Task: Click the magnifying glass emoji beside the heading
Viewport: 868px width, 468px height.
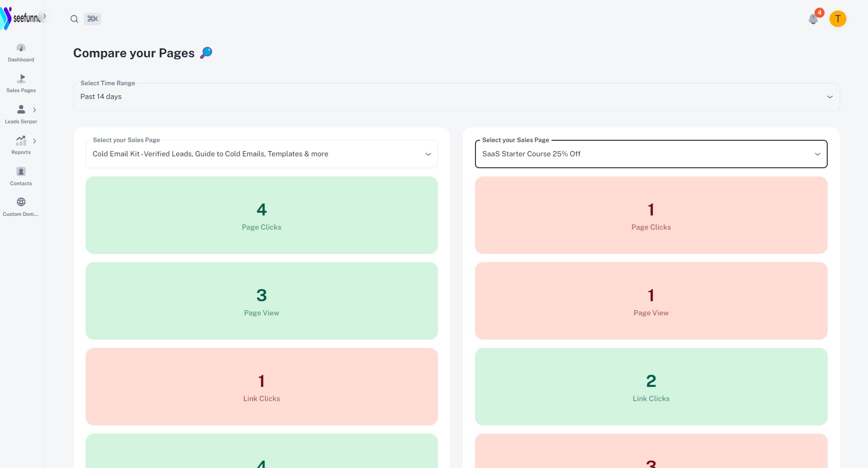Action: [206, 53]
